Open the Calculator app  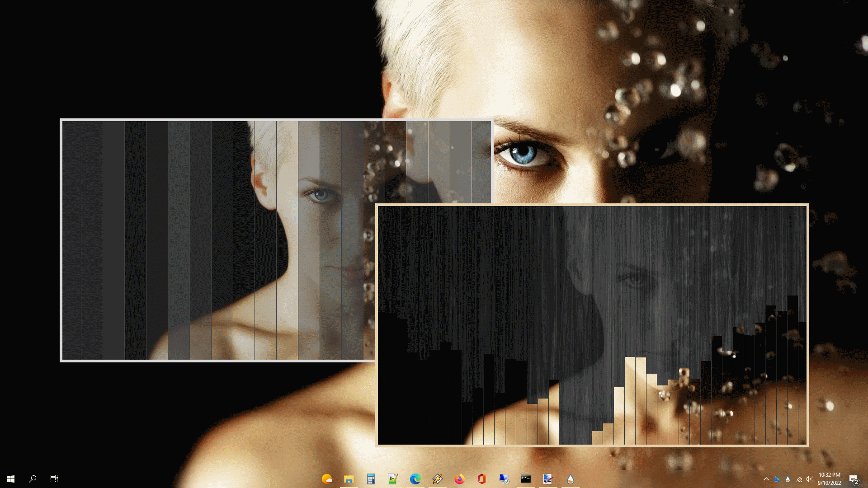(x=371, y=479)
